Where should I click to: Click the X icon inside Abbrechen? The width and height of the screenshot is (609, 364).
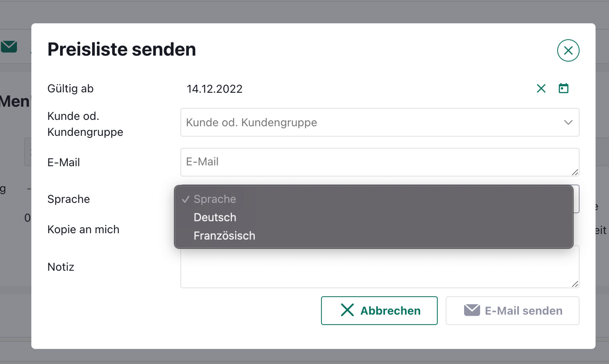coord(347,310)
